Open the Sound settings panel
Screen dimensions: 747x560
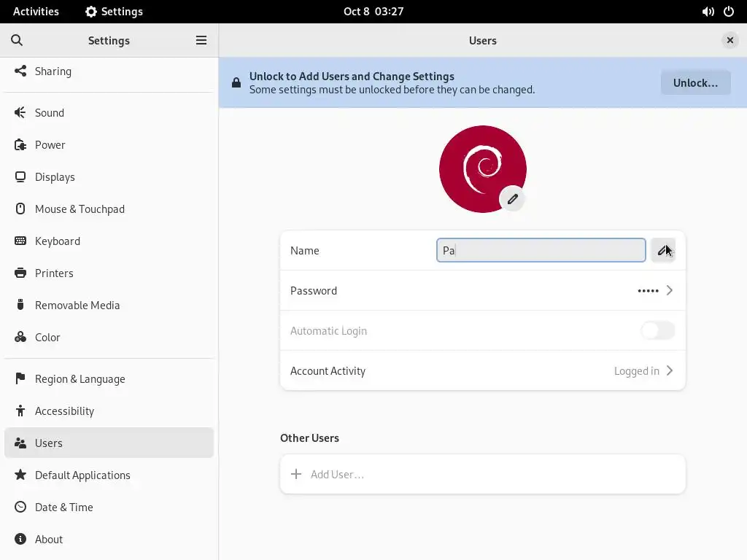(x=109, y=112)
